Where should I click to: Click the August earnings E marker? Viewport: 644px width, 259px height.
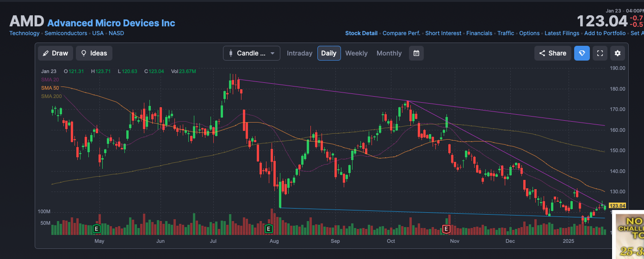pos(268,228)
